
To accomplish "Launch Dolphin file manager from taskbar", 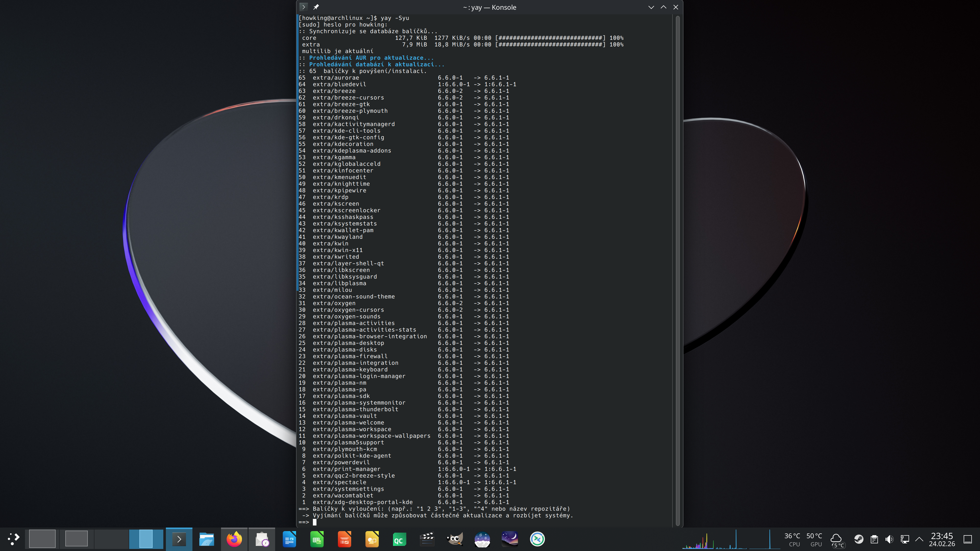I will click(x=206, y=539).
